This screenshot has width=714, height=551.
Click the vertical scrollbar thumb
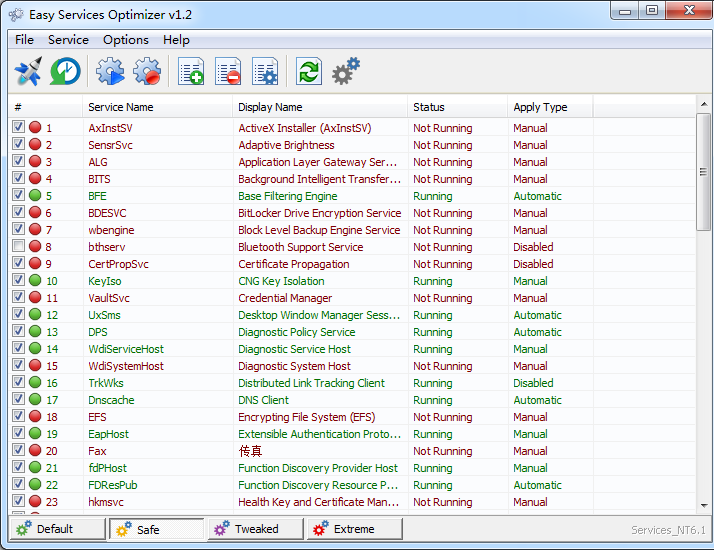[704, 172]
